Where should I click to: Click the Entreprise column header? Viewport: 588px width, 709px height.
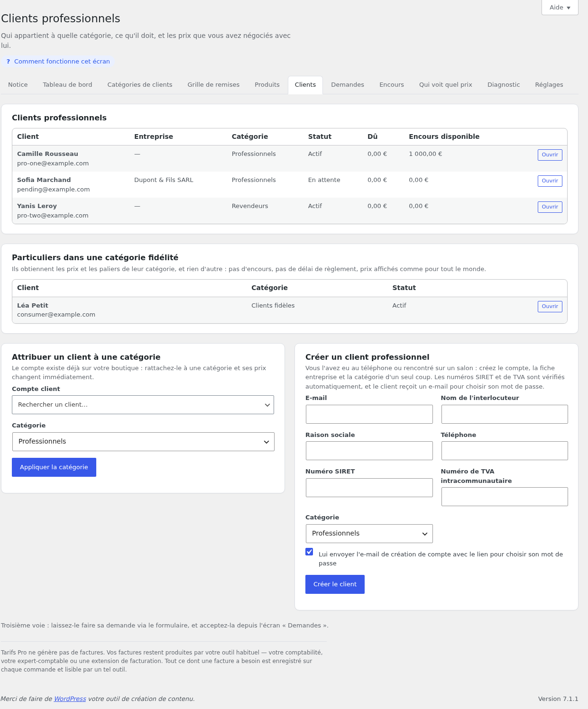(x=154, y=136)
